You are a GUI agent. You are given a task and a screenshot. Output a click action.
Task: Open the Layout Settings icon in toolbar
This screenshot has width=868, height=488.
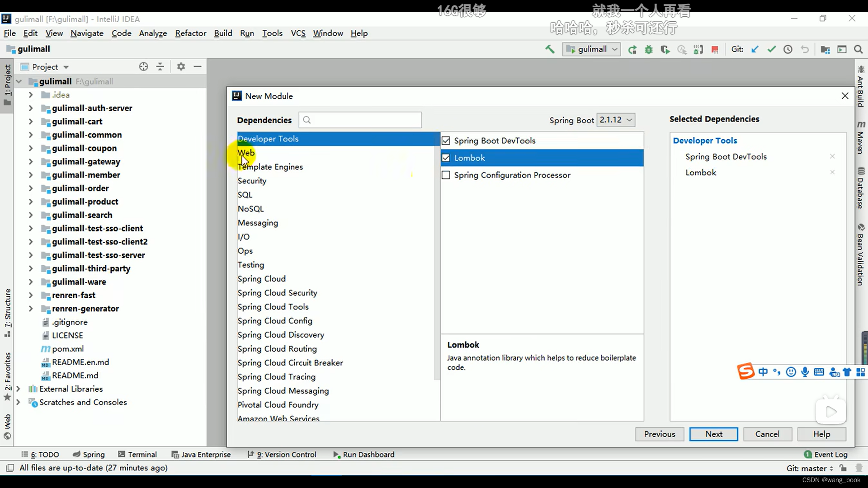pyautogui.click(x=842, y=50)
